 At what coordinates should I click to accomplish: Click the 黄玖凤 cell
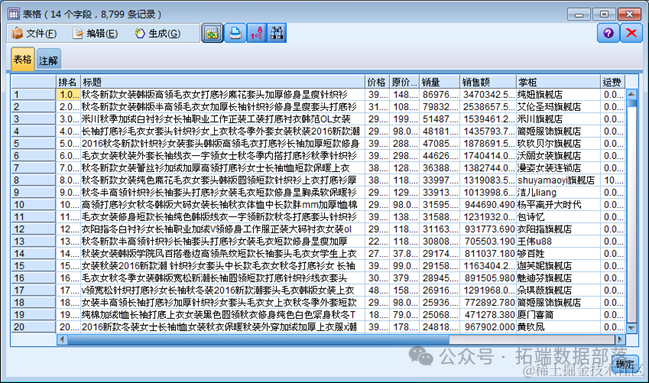pyautogui.click(x=558, y=327)
